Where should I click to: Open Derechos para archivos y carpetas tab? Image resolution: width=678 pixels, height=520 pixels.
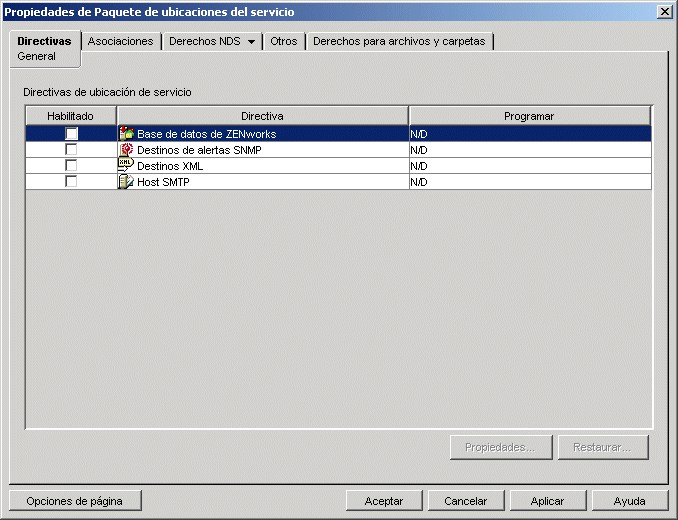click(399, 41)
